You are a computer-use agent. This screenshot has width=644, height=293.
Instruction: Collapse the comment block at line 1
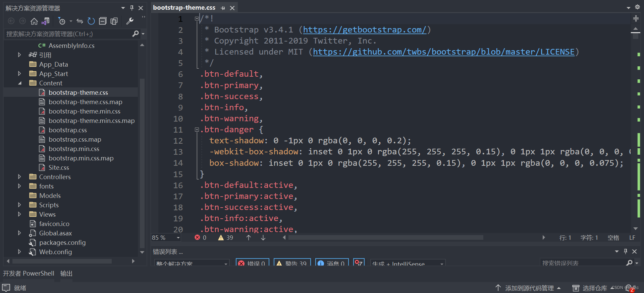[197, 19]
